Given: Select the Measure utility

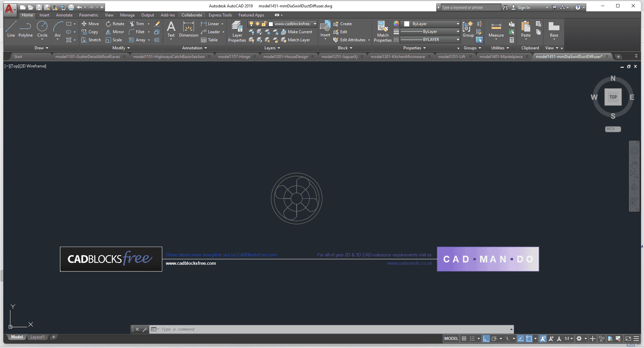Looking at the screenshot, I should 496,29.
